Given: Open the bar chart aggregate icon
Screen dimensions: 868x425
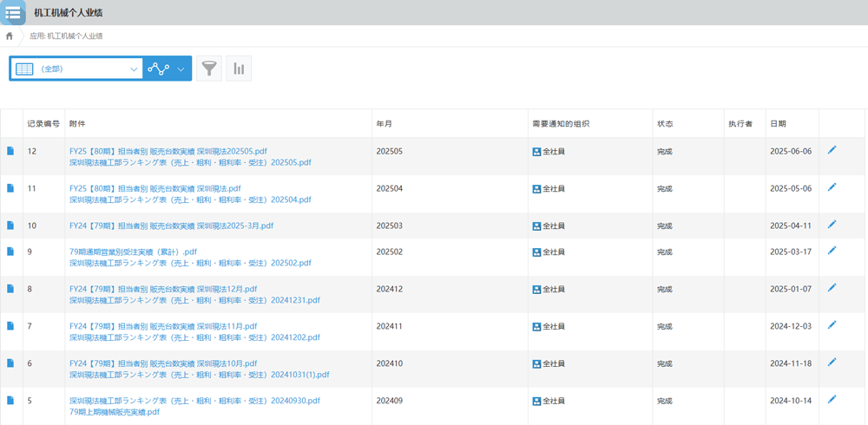Looking at the screenshot, I should [239, 69].
